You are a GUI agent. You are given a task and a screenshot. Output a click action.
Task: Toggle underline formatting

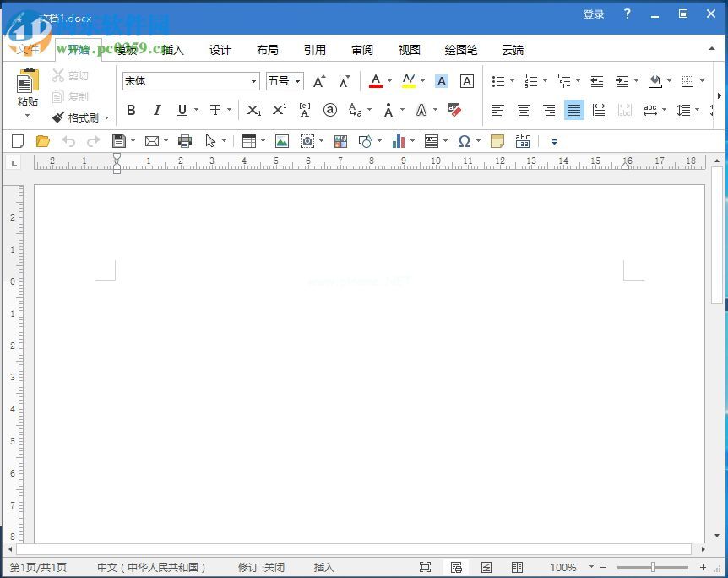pos(182,110)
